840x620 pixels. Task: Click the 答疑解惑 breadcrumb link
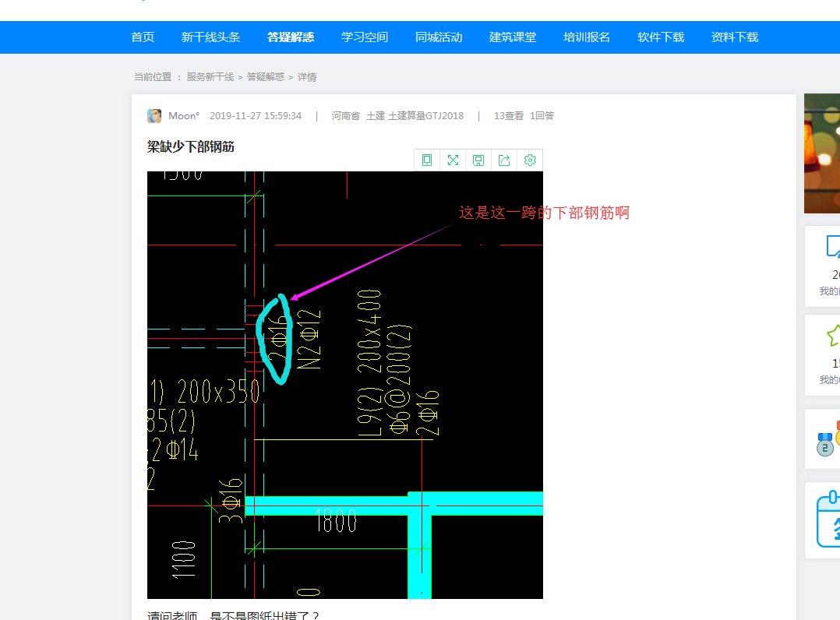click(263, 76)
